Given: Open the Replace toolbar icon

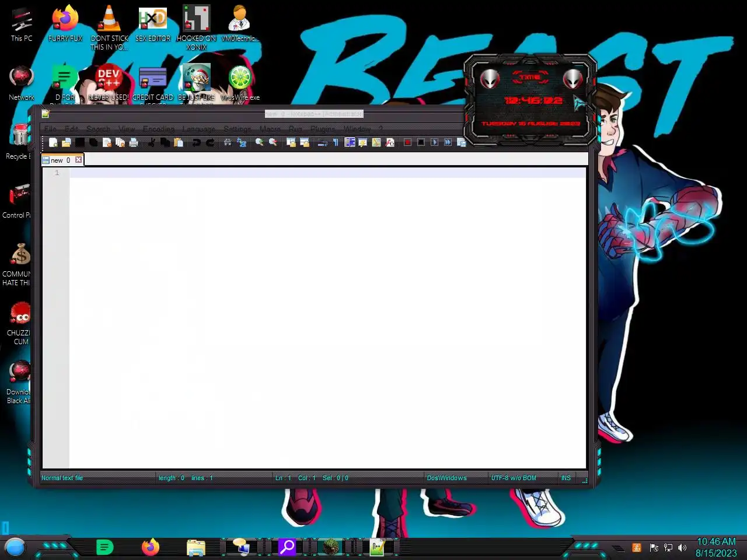Looking at the screenshot, I should point(242,142).
